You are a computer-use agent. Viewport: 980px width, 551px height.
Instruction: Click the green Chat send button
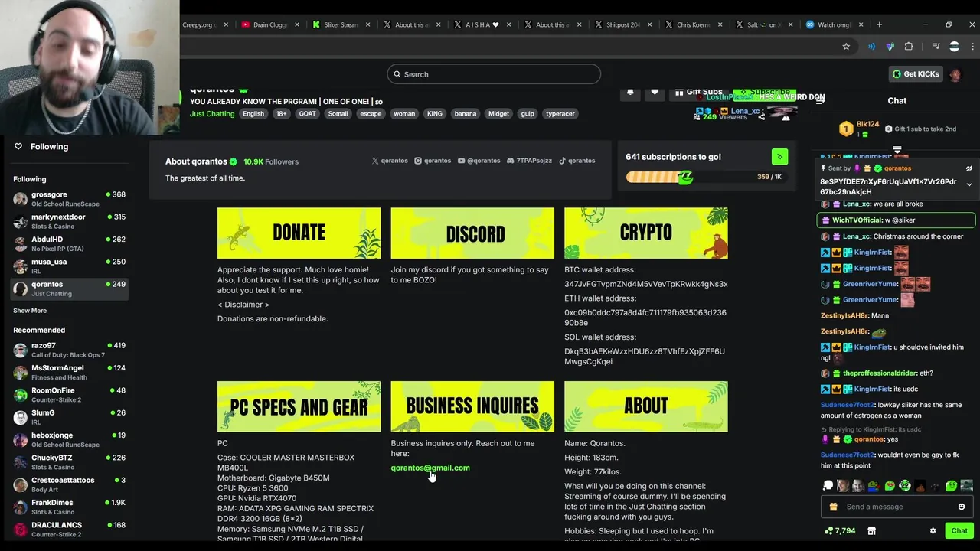959,530
